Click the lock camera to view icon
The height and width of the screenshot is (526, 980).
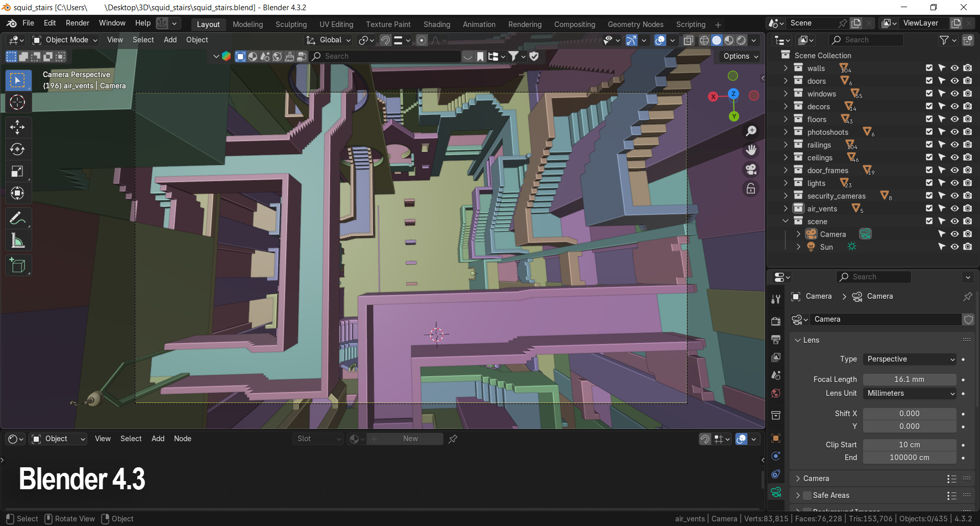coord(751,189)
